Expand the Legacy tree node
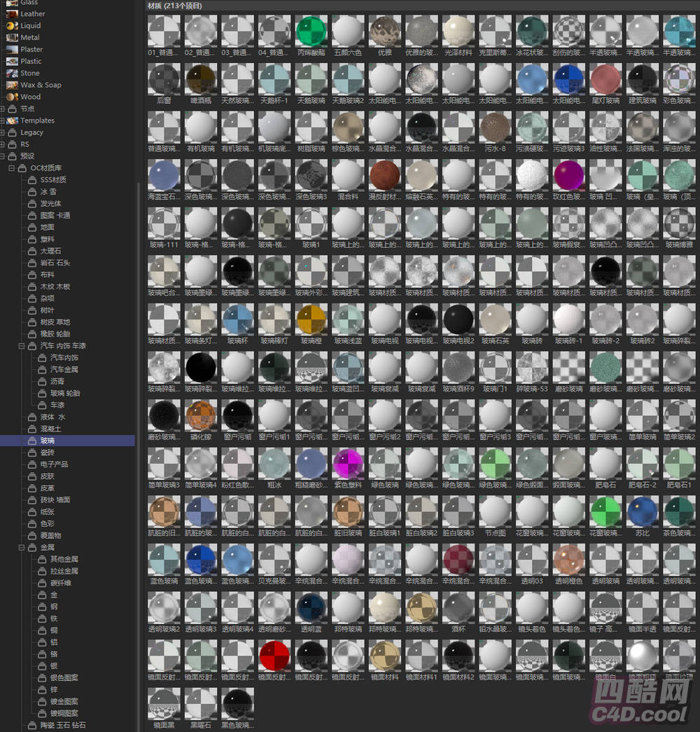Image resolution: width=700 pixels, height=732 pixels. tap(3, 132)
